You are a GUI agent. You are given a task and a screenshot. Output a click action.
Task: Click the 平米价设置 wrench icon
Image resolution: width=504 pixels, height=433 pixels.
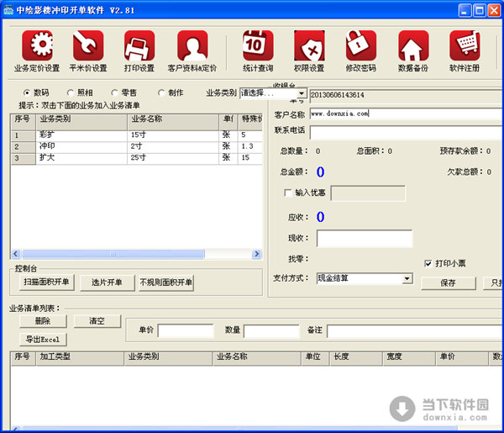click(88, 45)
